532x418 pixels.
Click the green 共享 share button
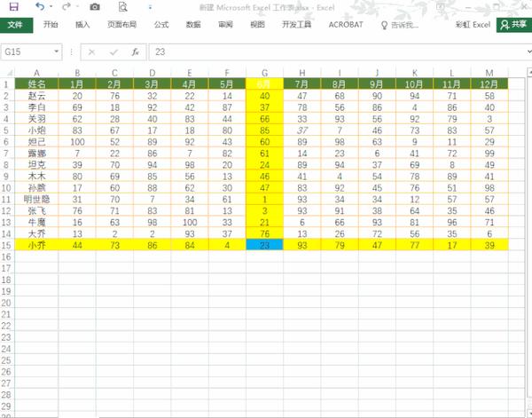click(x=514, y=25)
